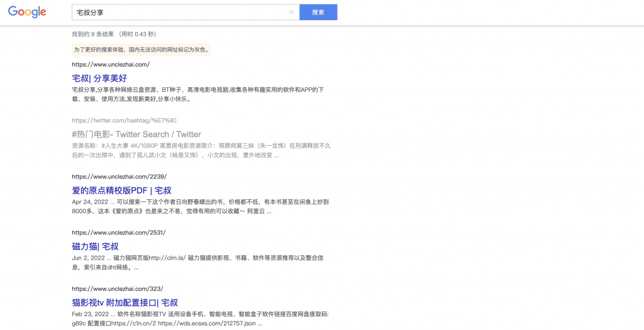Viewport: 644px width, 330px height.
Task: Open the 猫影视tv 附加配置接口| 宅叔 result
Action: (125, 302)
